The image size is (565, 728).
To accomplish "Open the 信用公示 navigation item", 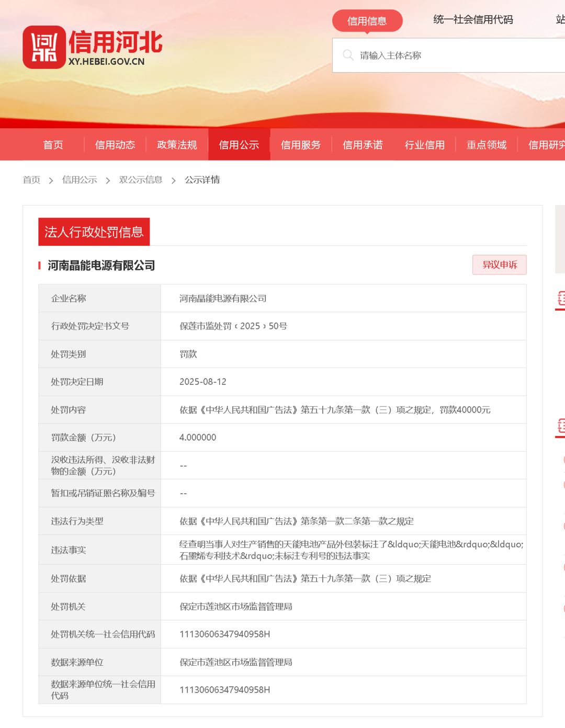I will point(239,145).
